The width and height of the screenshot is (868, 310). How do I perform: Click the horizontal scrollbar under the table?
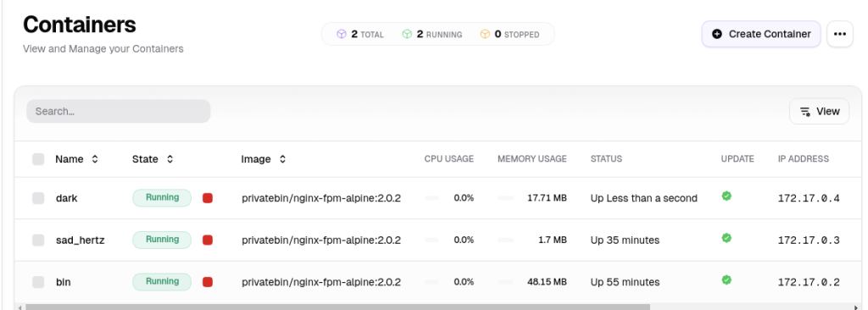337,307
